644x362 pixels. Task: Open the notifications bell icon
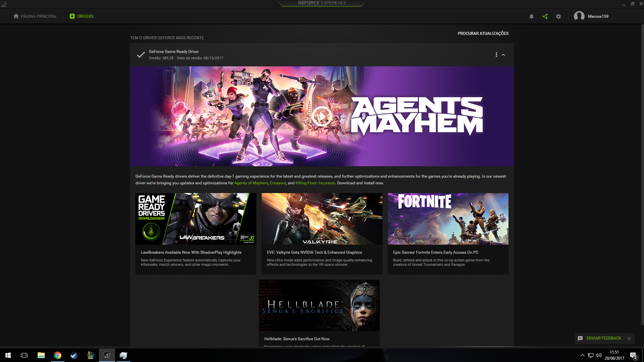[x=531, y=16]
